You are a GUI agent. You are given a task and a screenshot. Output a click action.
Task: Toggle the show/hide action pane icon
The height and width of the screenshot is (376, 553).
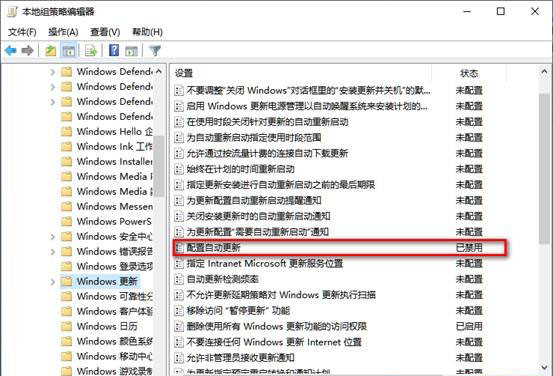click(132, 51)
